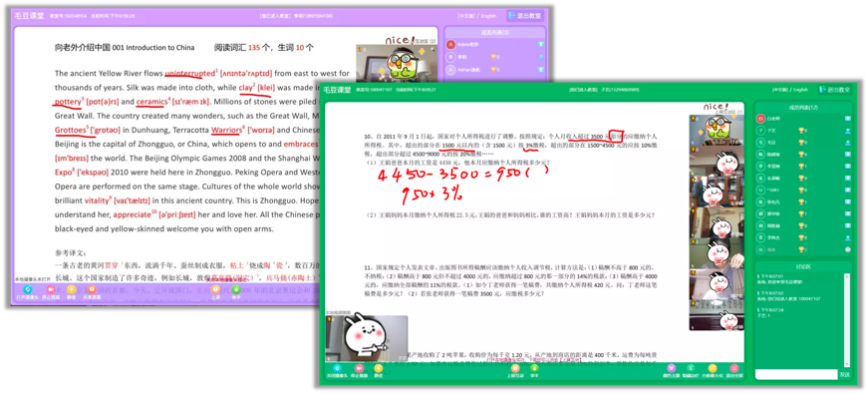
Task: Click the 发送 send button in discussion area
Action: pos(844,375)
